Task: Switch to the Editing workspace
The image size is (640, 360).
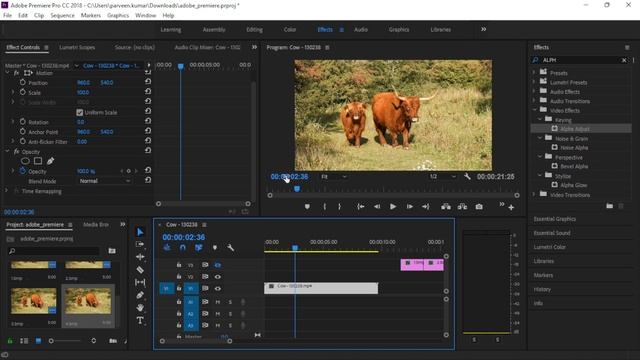Action: coord(254,30)
